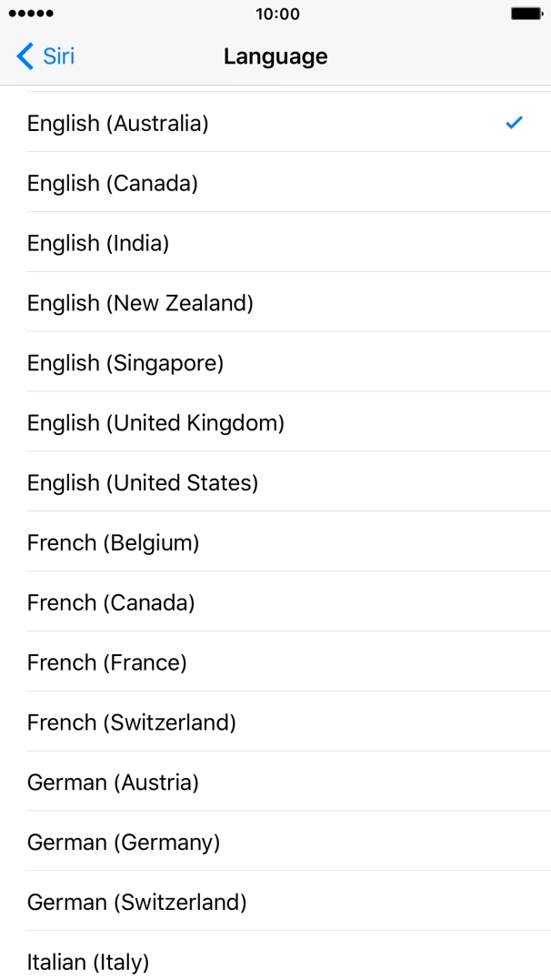
Task: Tap the blue back chevron arrow
Action: click(23, 56)
